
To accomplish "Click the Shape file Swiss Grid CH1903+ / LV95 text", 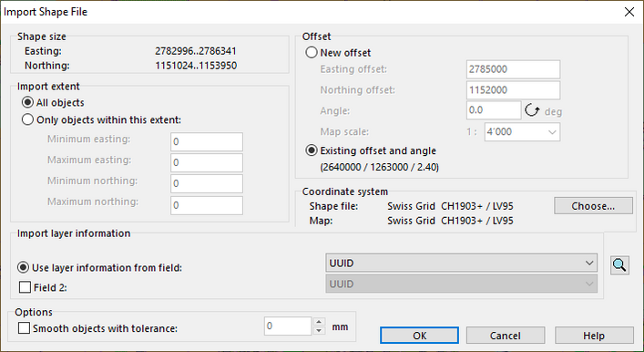I will tap(450, 206).
